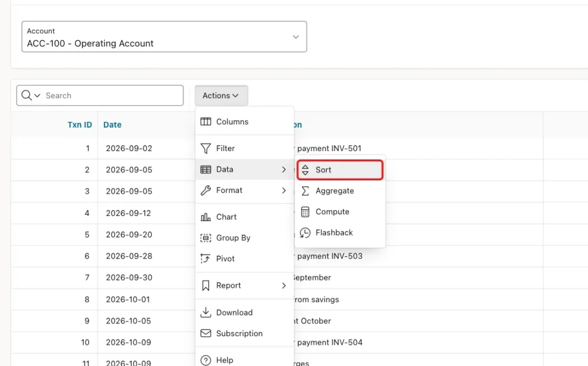
Task: Click the Compute calculator icon
Action: pos(305,211)
